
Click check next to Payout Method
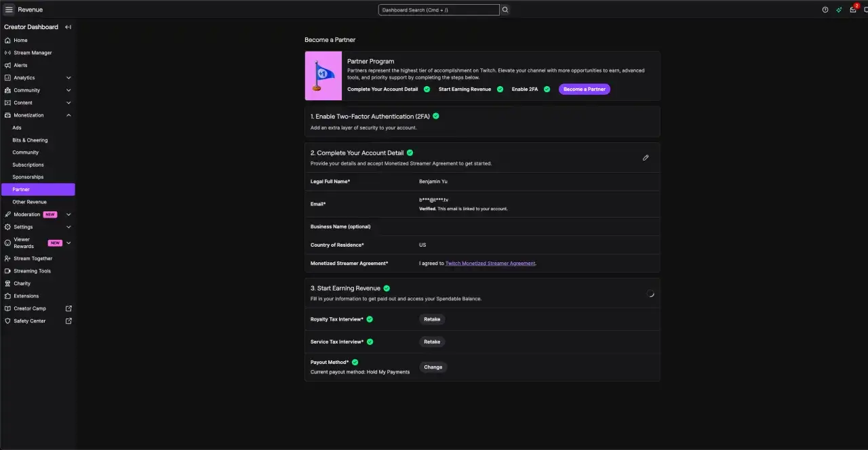355,363
